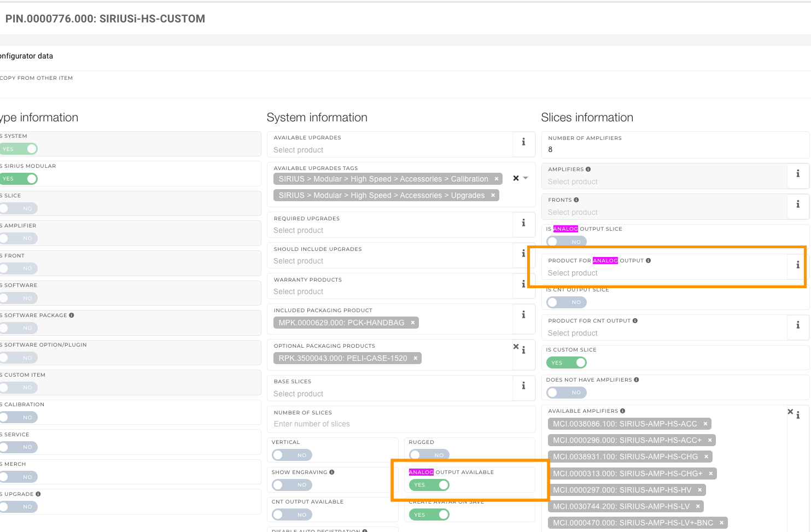The image size is (811, 532).
Task: Enable CNT Output Available switch
Action: click(x=292, y=515)
